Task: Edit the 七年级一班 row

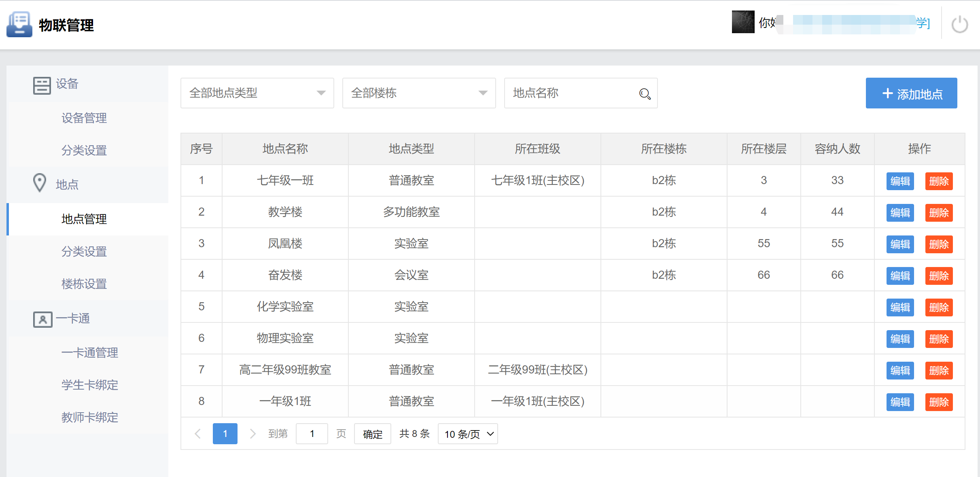Action: point(900,181)
